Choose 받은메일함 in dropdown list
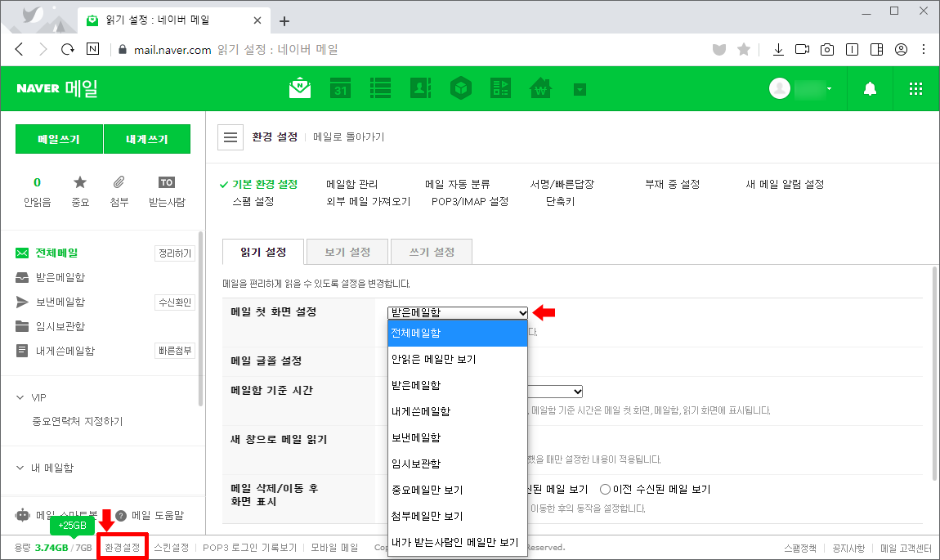Viewport: 940px width, 560px height. tap(458, 385)
